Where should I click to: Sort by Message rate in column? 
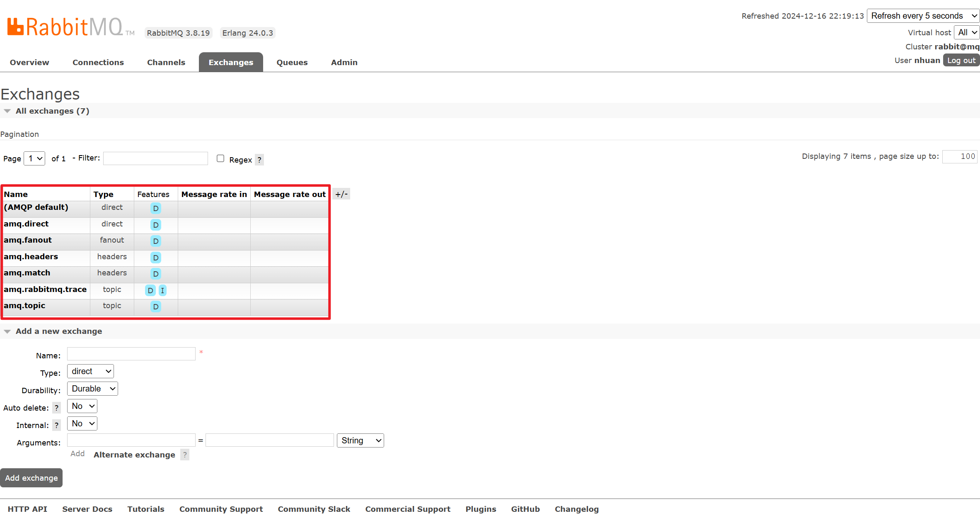(x=214, y=194)
